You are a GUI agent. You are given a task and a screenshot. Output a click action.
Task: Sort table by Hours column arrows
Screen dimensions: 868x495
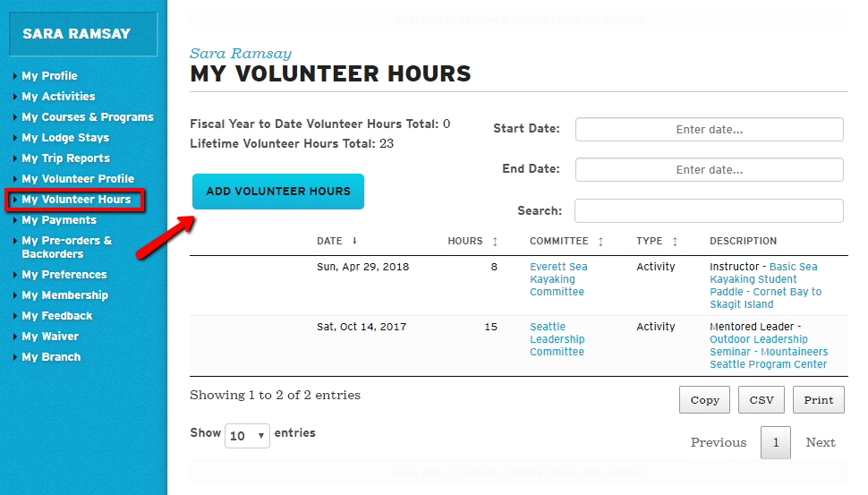click(495, 242)
